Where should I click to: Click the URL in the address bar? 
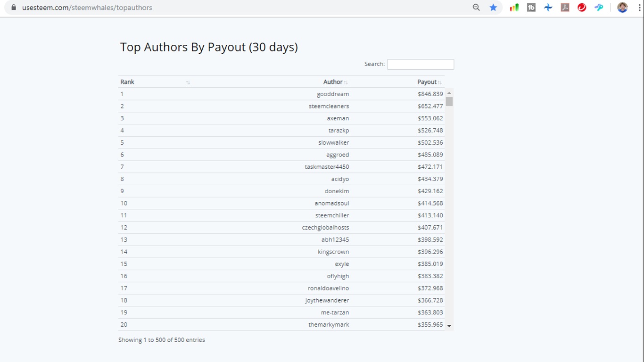point(87,8)
